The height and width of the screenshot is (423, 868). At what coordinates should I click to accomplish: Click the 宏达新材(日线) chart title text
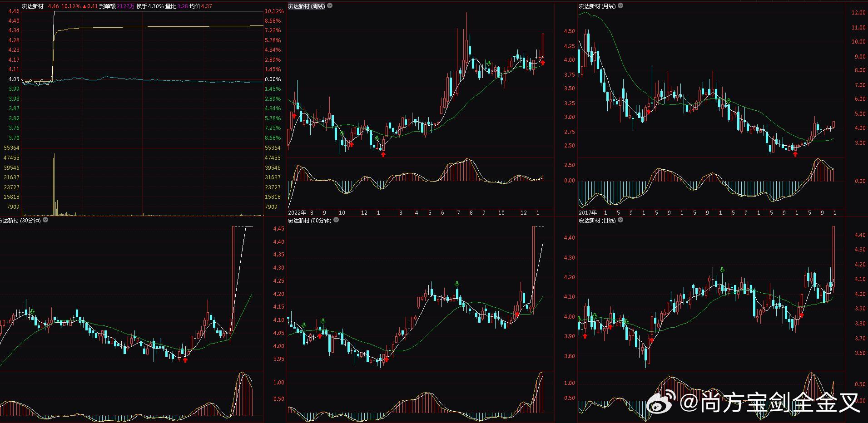pos(597,220)
